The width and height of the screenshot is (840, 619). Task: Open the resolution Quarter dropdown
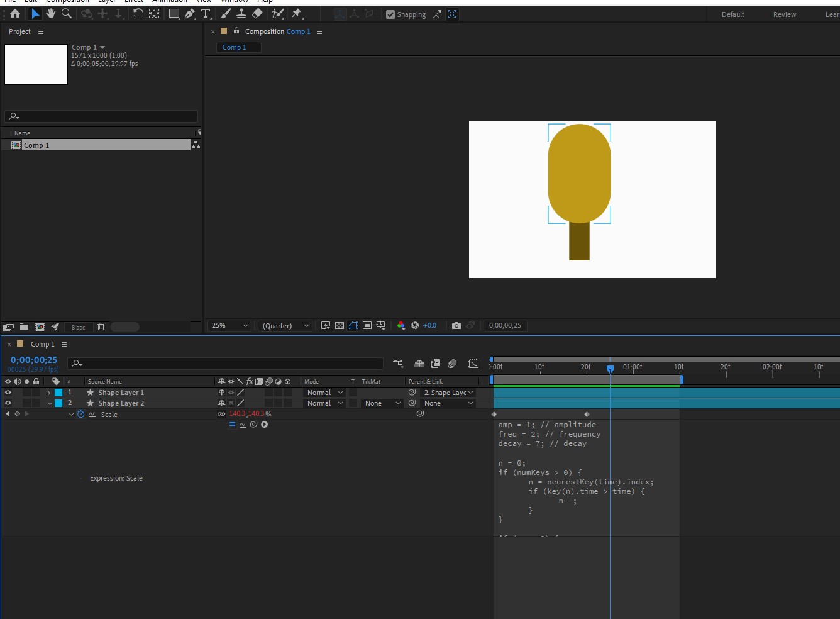pos(284,325)
